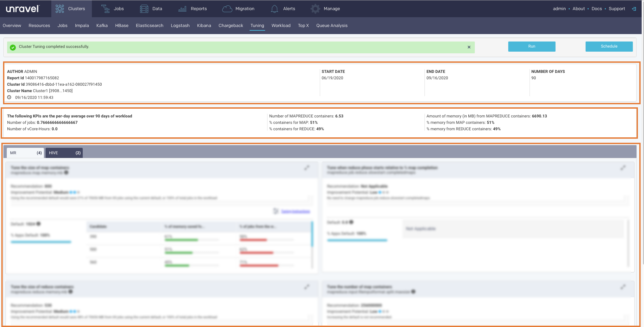
Task: Click the Run button
Action: click(x=532, y=47)
